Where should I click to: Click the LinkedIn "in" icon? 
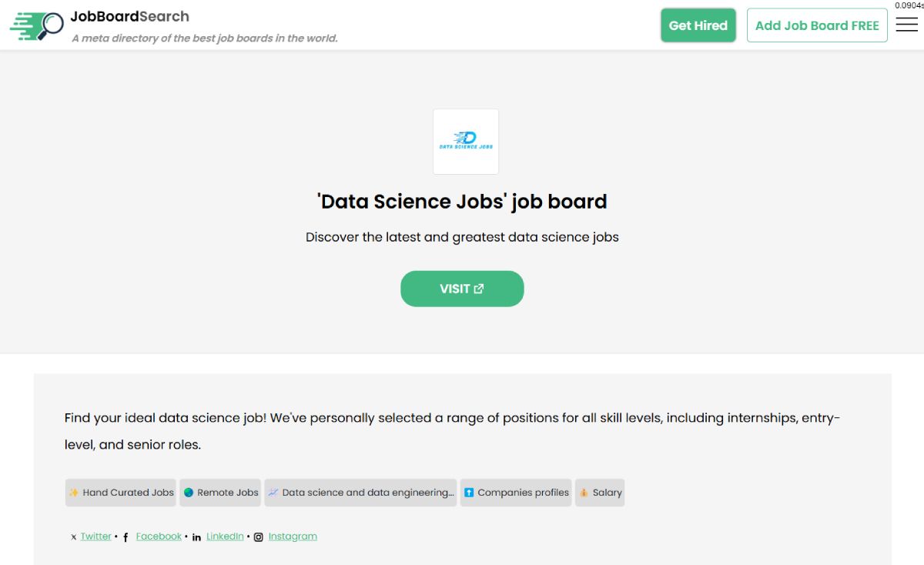tap(196, 537)
